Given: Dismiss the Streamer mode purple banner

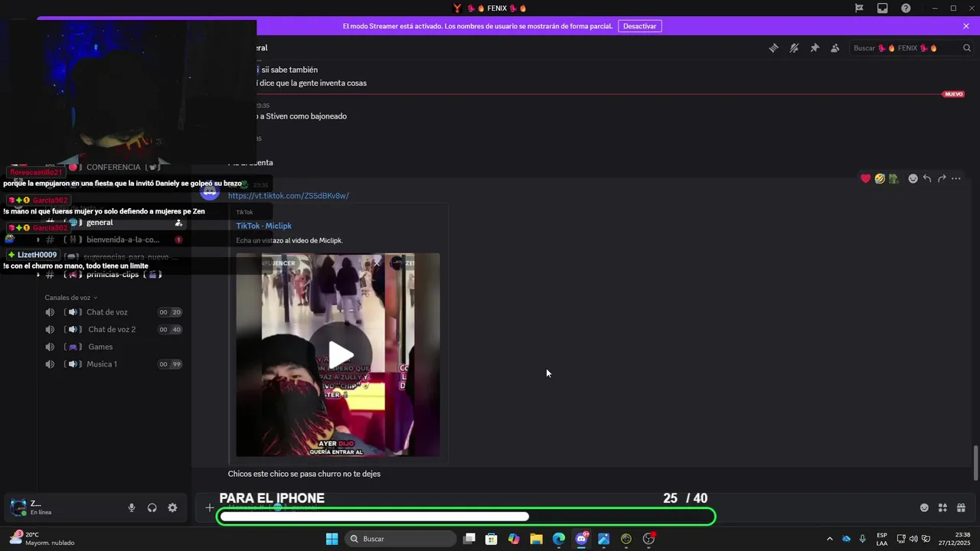Looking at the screenshot, I should pyautogui.click(x=966, y=26).
